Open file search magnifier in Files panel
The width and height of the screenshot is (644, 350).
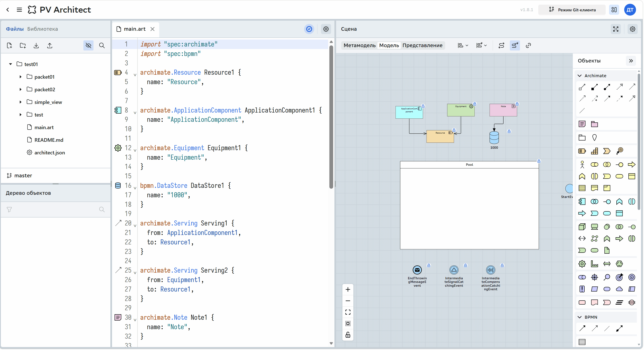pos(102,45)
